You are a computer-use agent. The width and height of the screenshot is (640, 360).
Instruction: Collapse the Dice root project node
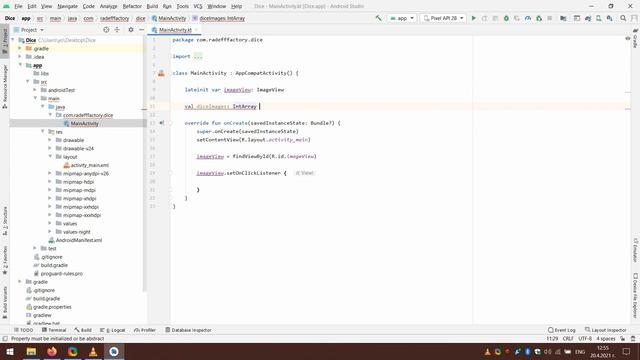tap(13, 40)
